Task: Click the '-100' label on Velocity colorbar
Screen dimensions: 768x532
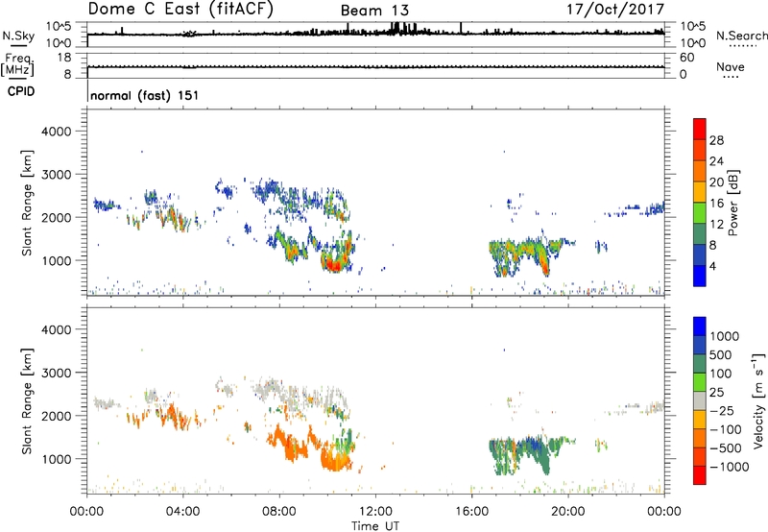Action: [x=726, y=429]
